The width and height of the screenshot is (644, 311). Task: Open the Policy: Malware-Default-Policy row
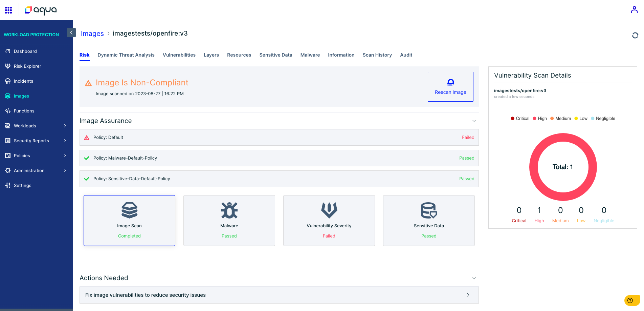pyautogui.click(x=279, y=158)
